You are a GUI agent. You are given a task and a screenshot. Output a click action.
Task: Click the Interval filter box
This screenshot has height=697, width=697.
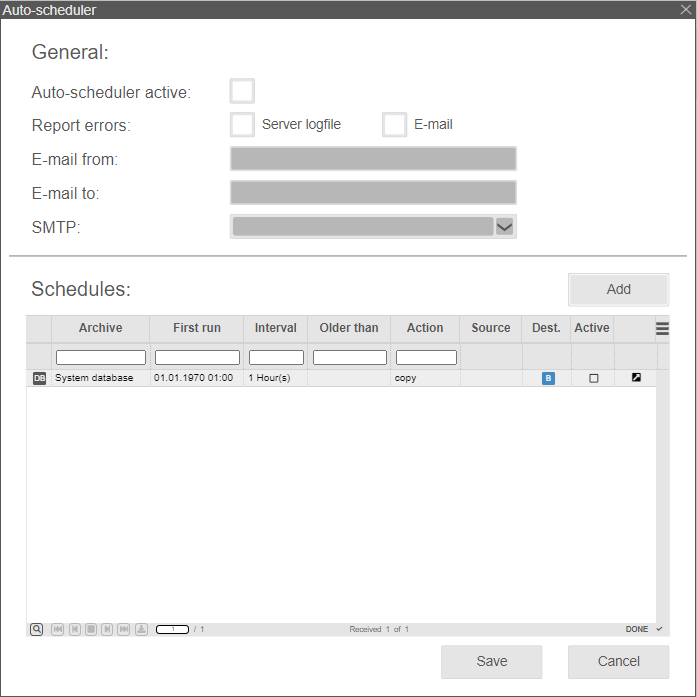pyautogui.click(x=276, y=357)
